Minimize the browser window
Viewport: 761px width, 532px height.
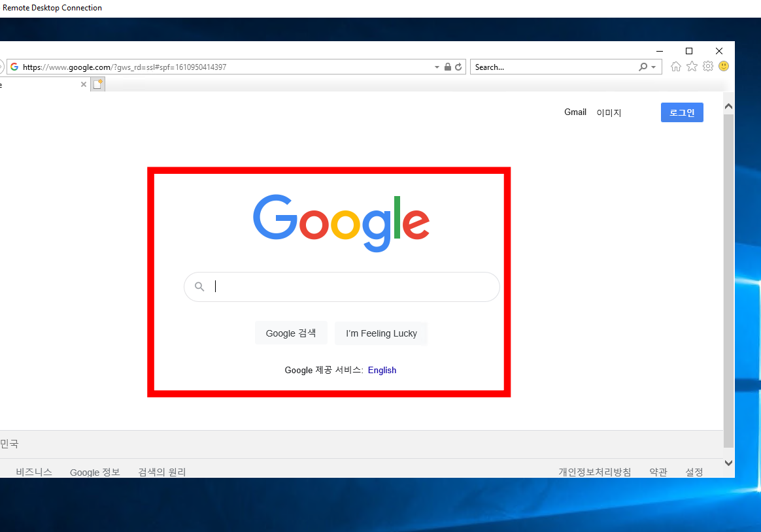tap(660, 51)
